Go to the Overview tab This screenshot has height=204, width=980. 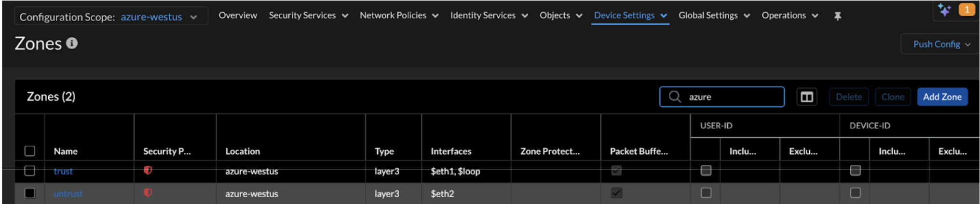[238, 15]
